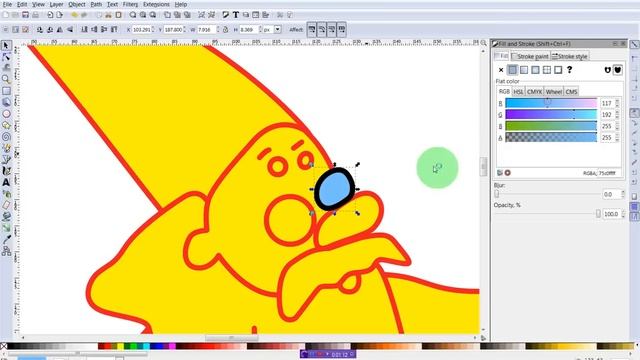640x360 pixels.
Task: Open the px units dropdown
Action: pyautogui.click(x=278, y=30)
